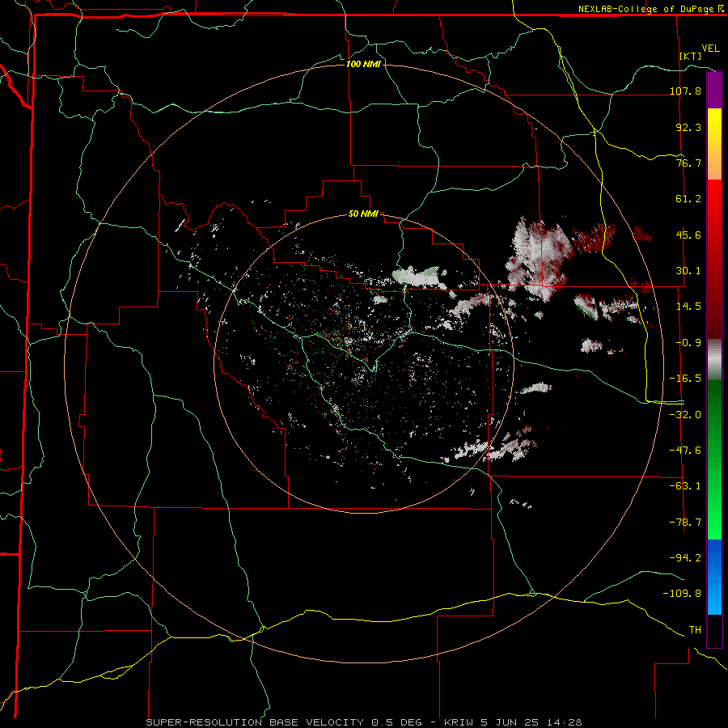Screen dimensions: 728x728
Task: Click the 107.8 velocity scale value
Action: (x=685, y=91)
